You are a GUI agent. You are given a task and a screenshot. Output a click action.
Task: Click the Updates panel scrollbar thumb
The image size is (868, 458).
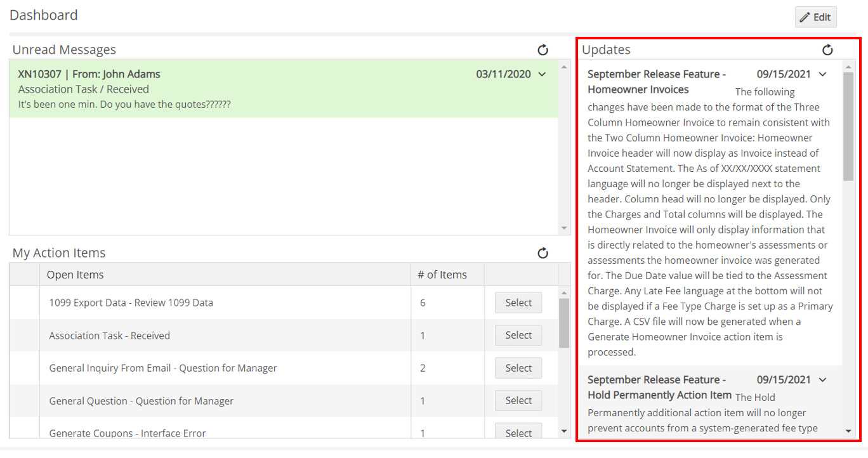click(848, 126)
